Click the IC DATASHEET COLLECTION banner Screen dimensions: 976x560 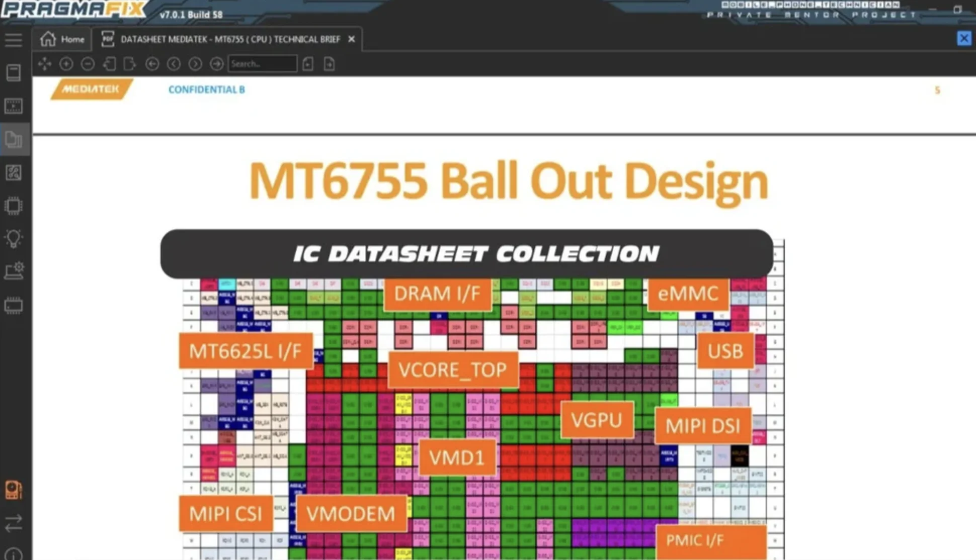pos(466,254)
